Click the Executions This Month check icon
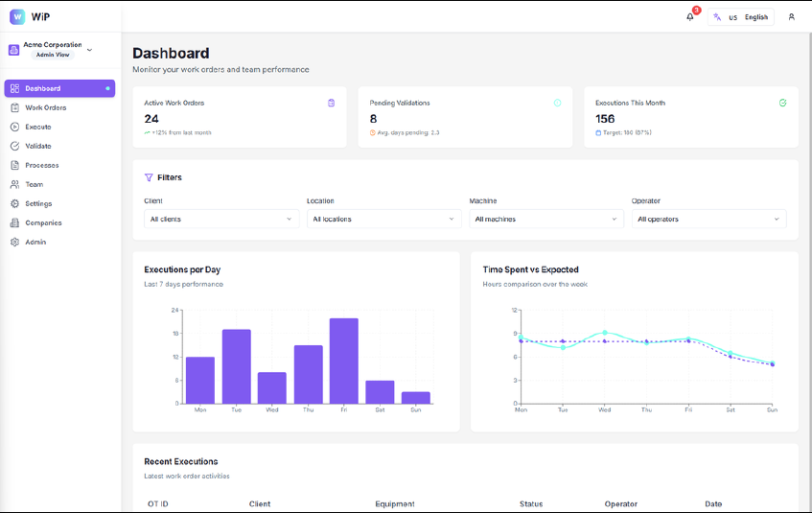The width and height of the screenshot is (812, 513). (x=782, y=103)
